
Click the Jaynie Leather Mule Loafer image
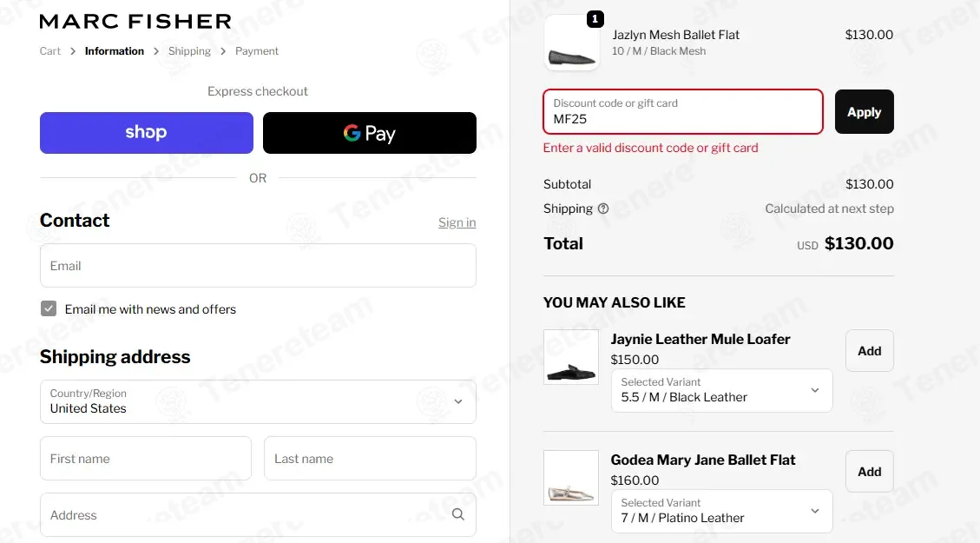point(571,356)
